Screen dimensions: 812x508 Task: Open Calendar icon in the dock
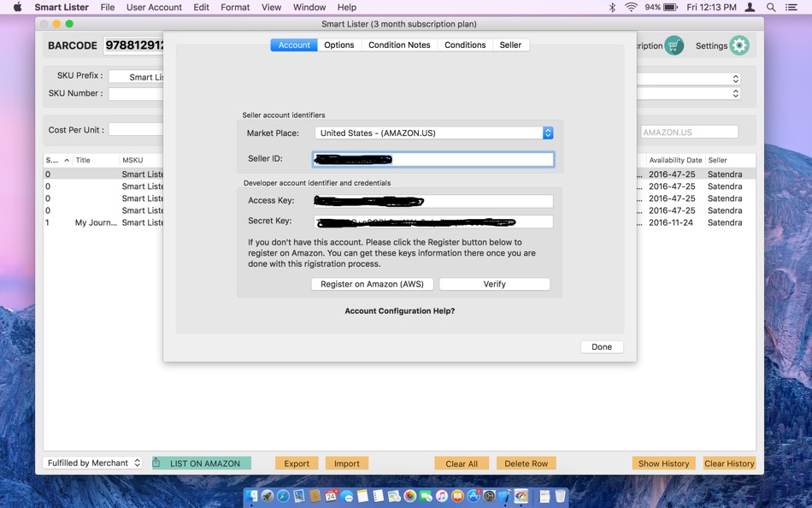(x=331, y=496)
